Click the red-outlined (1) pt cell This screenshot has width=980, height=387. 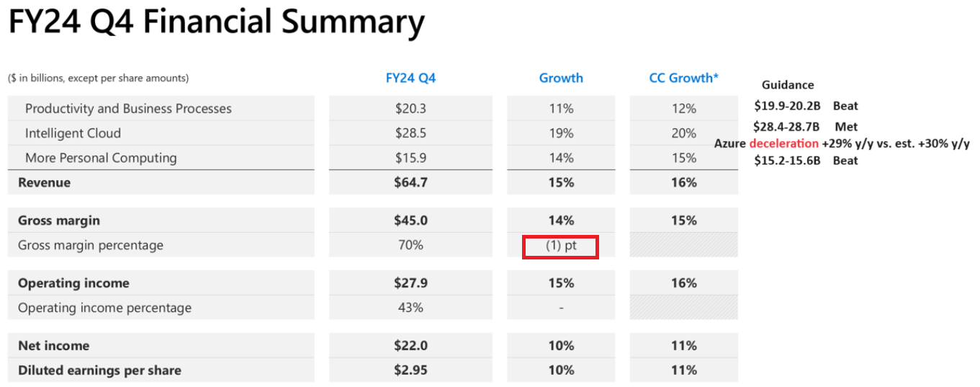click(560, 246)
